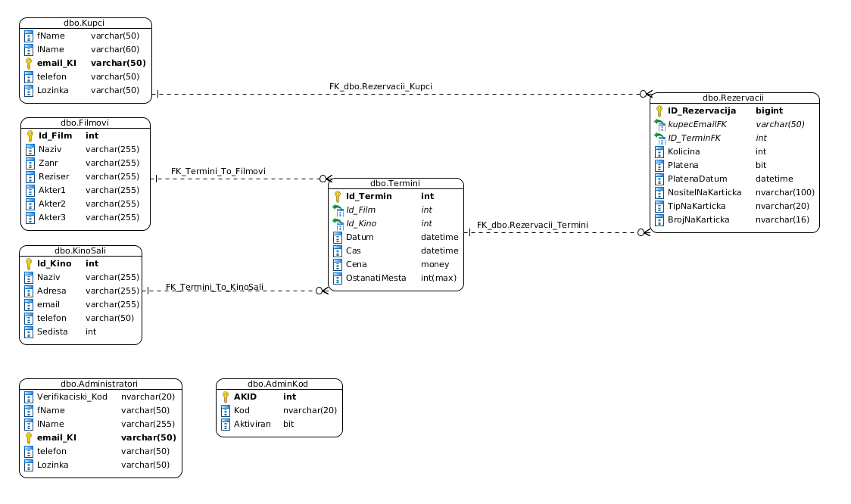Click the dbo.Administratori table header

point(99,384)
